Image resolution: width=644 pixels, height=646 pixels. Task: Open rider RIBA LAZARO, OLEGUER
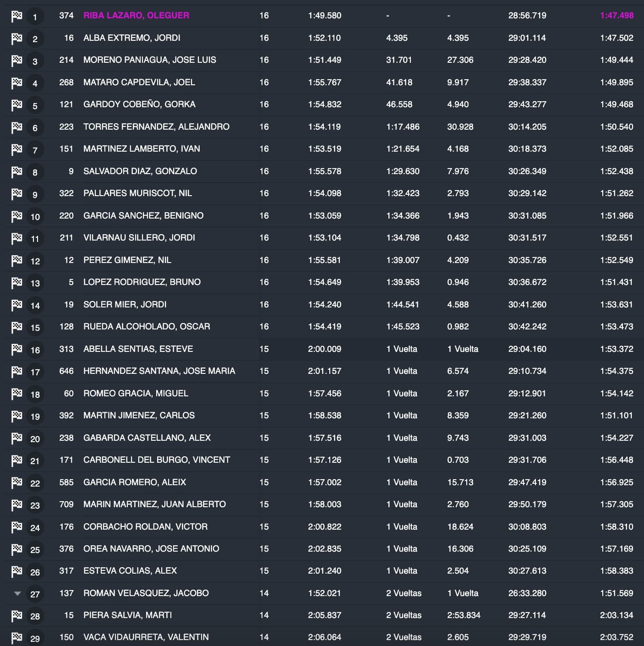136,16
